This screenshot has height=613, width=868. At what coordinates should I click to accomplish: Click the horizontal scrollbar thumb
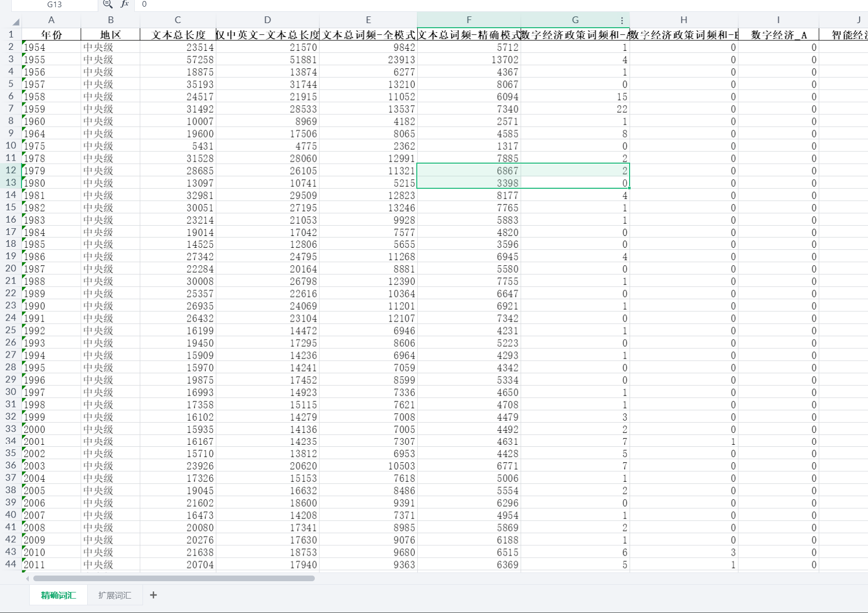click(174, 579)
